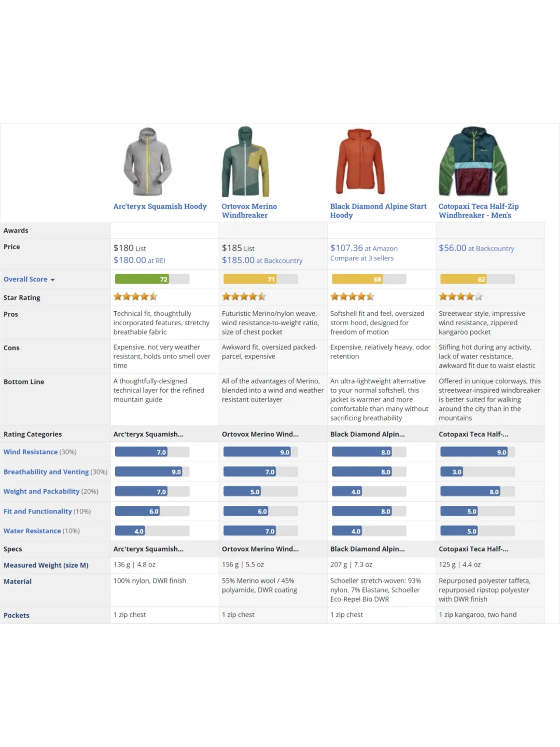This screenshot has width=560, height=747.
Task: Click Ortovox Wind Resistance bar 9.0
Action: (x=260, y=452)
